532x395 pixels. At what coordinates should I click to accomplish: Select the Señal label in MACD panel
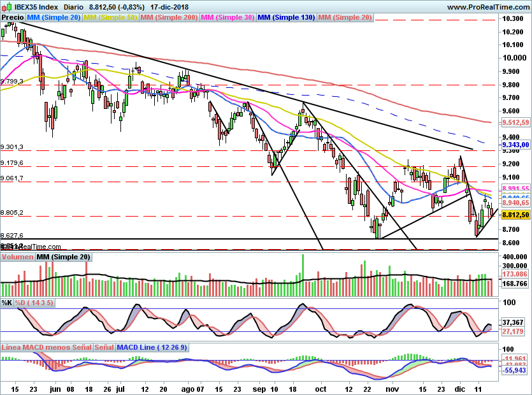[104, 347]
